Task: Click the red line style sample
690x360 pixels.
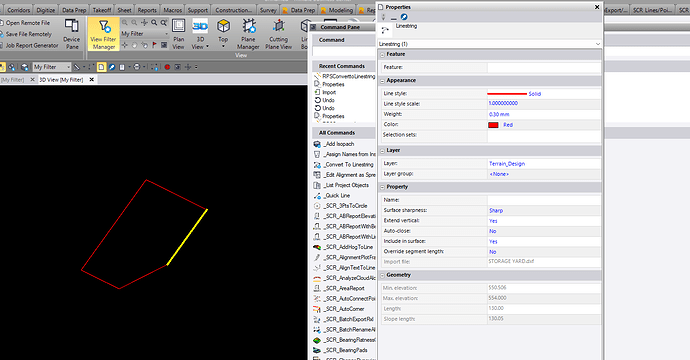Action: [507, 94]
